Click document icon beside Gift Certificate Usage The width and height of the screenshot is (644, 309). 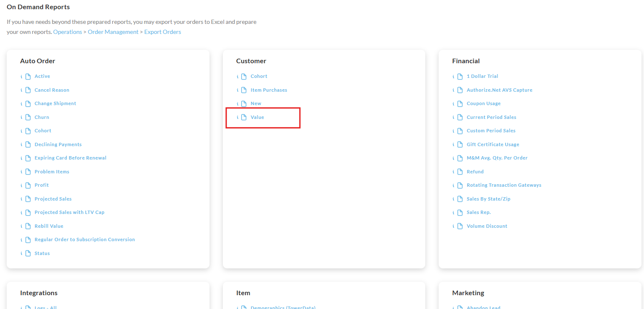click(460, 144)
